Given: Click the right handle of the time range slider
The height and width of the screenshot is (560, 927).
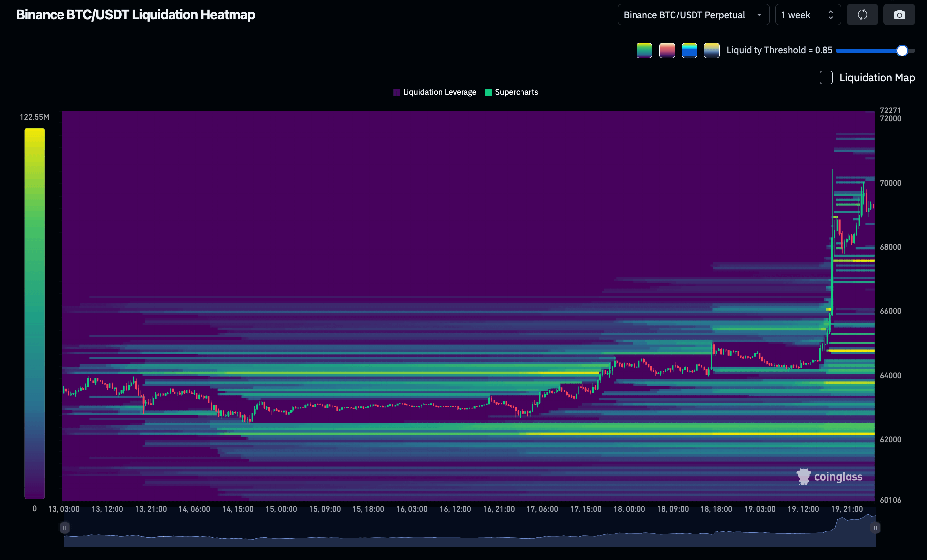Looking at the screenshot, I should click(876, 528).
